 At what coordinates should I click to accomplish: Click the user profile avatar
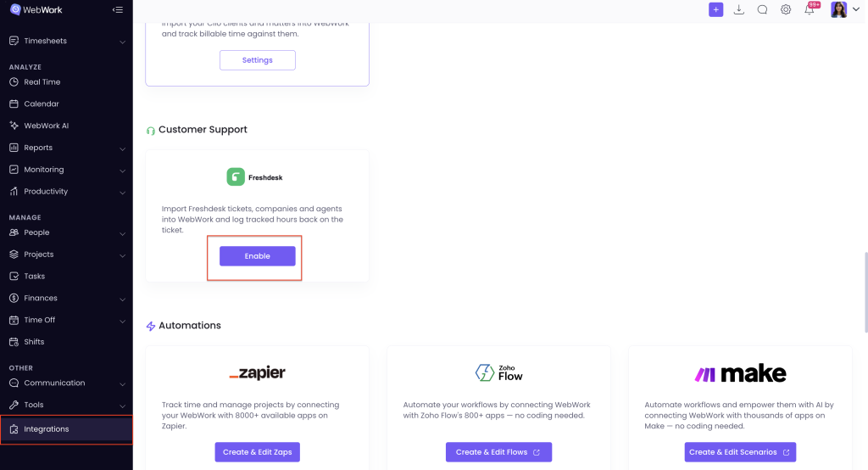[838, 9]
